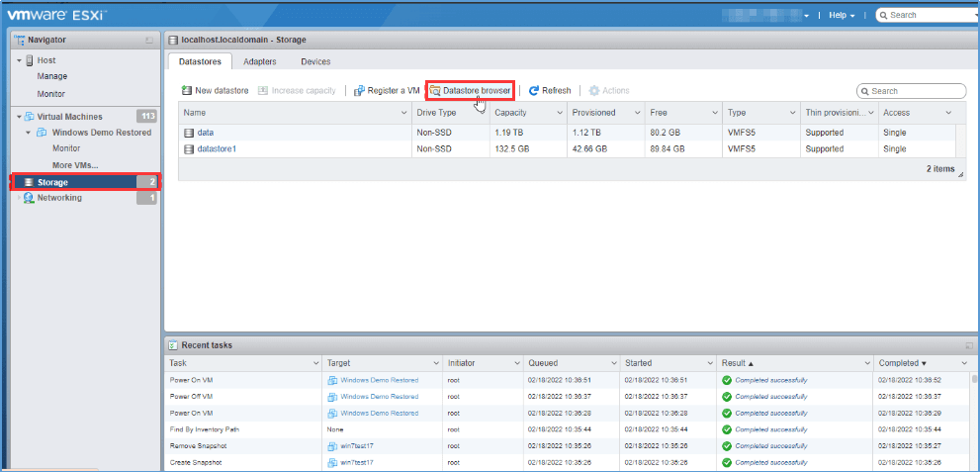The width and height of the screenshot is (980, 472).
Task: Select More VMs in Navigator
Action: [x=75, y=164]
